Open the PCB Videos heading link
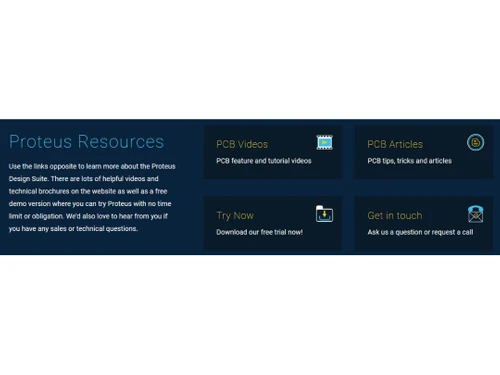The height and width of the screenshot is (375, 500). pos(242,144)
